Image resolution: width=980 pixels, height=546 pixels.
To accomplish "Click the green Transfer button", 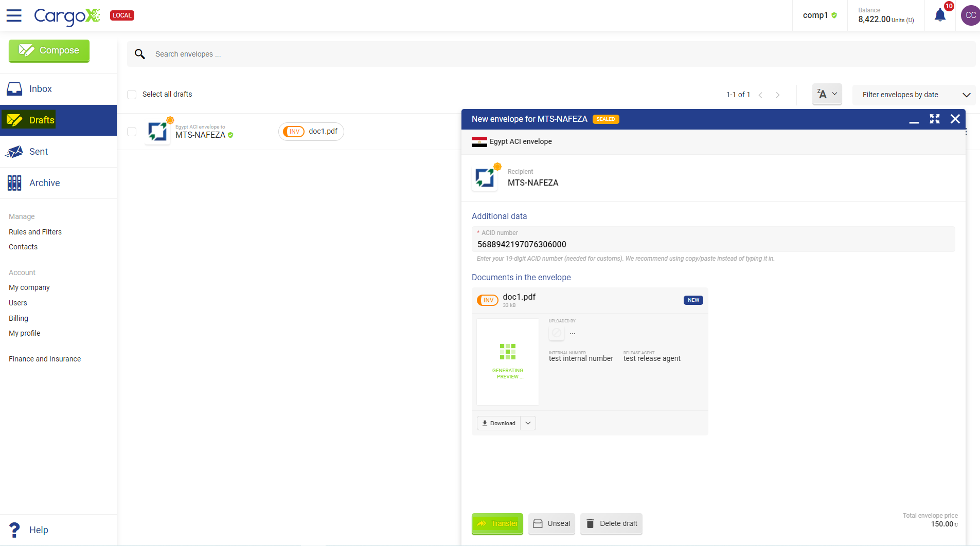I will point(497,523).
